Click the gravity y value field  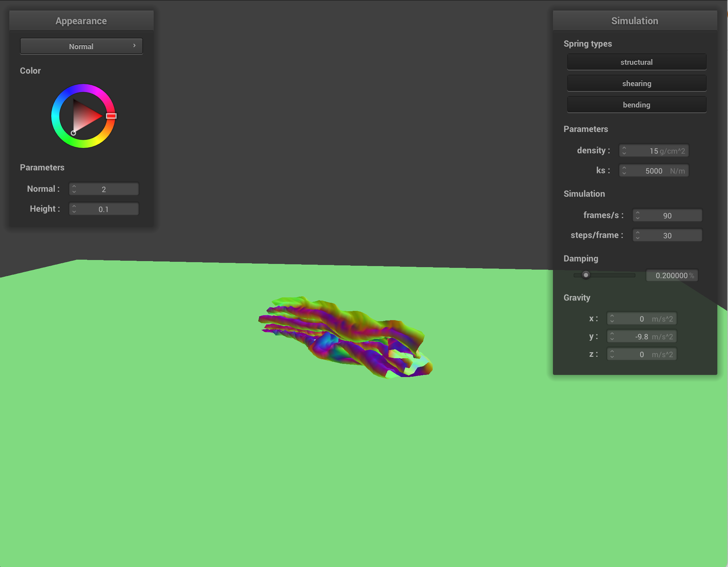point(642,336)
